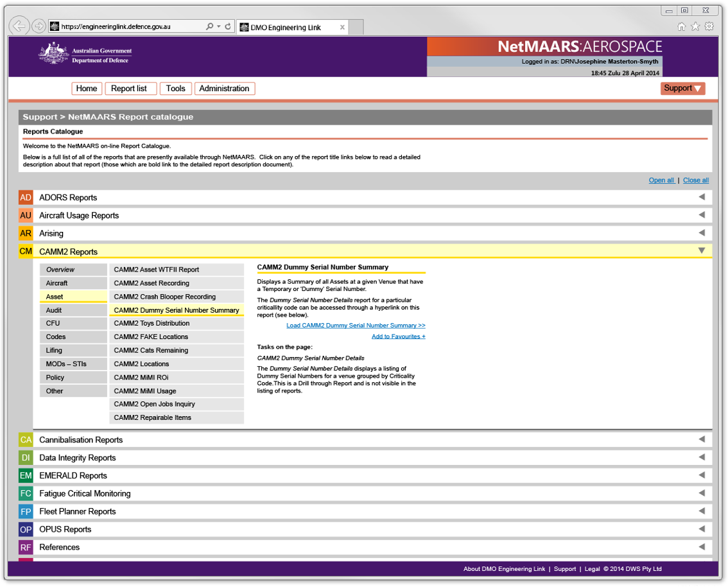Click the Support footer link
Image resolution: width=728 pixels, height=587 pixels.
click(564, 569)
